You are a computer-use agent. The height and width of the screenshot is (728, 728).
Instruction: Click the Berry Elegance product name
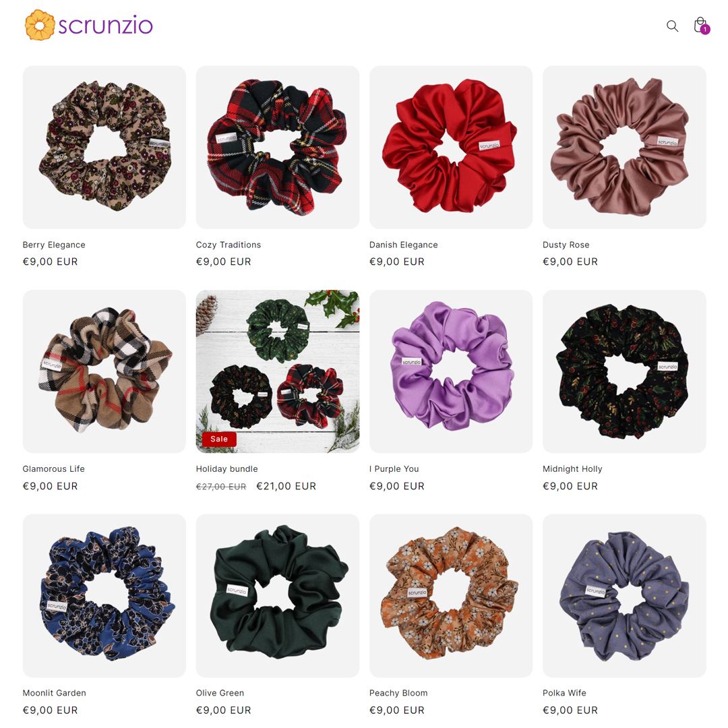point(54,245)
